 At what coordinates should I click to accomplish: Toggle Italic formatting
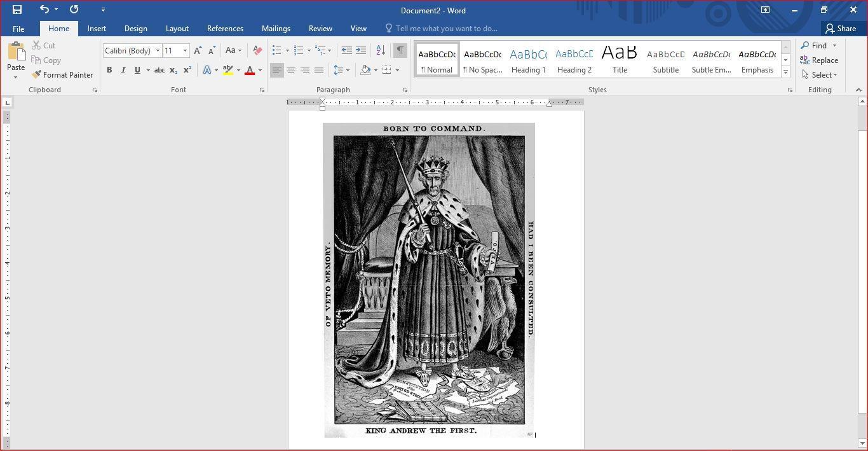(x=123, y=70)
